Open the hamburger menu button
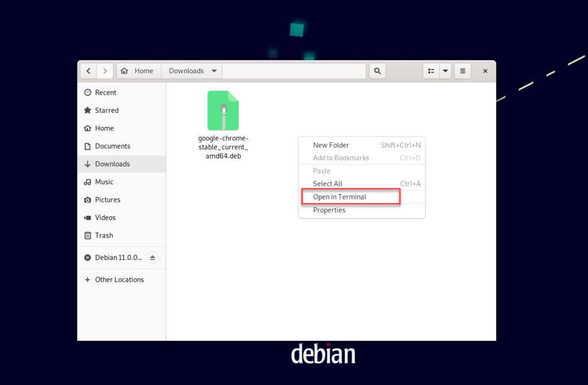 pos(463,71)
